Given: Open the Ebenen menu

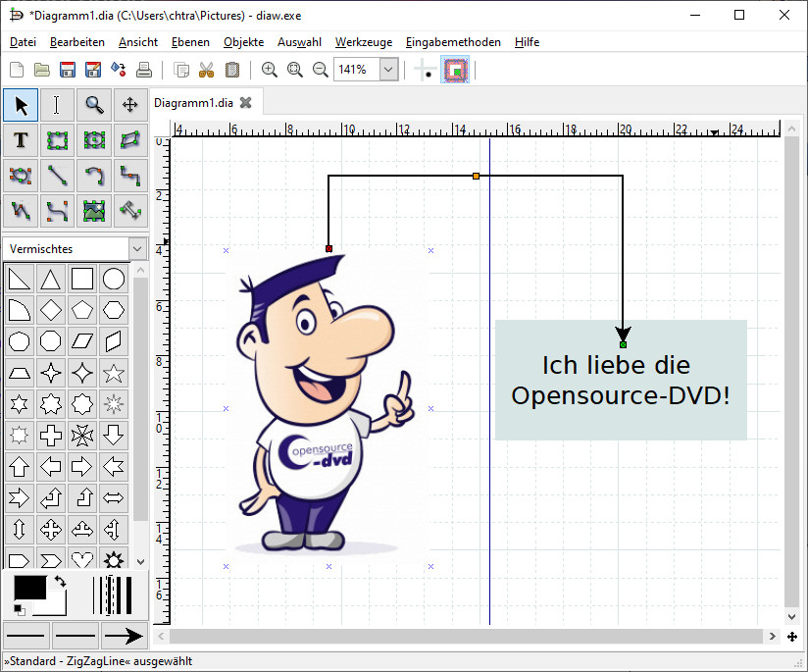Looking at the screenshot, I should click(189, 42).
